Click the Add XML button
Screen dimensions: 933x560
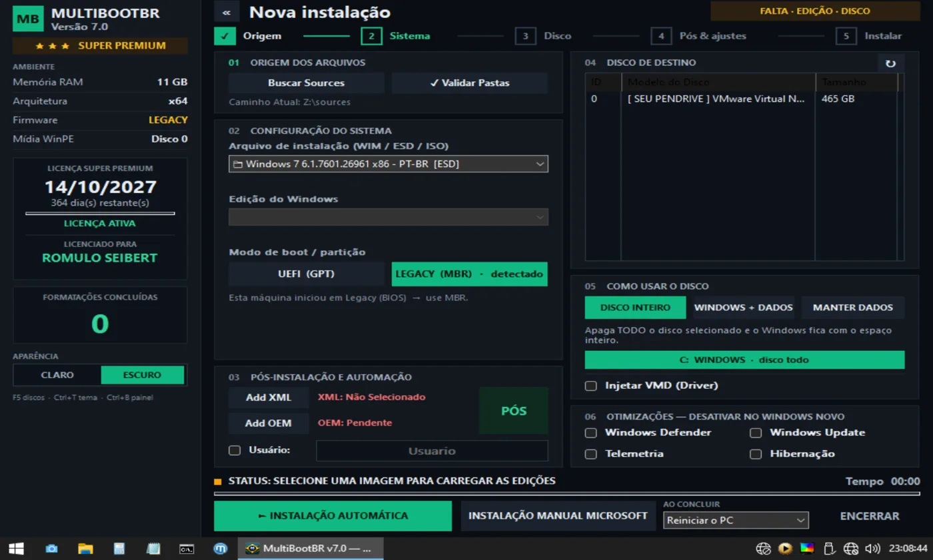[269, 398]
